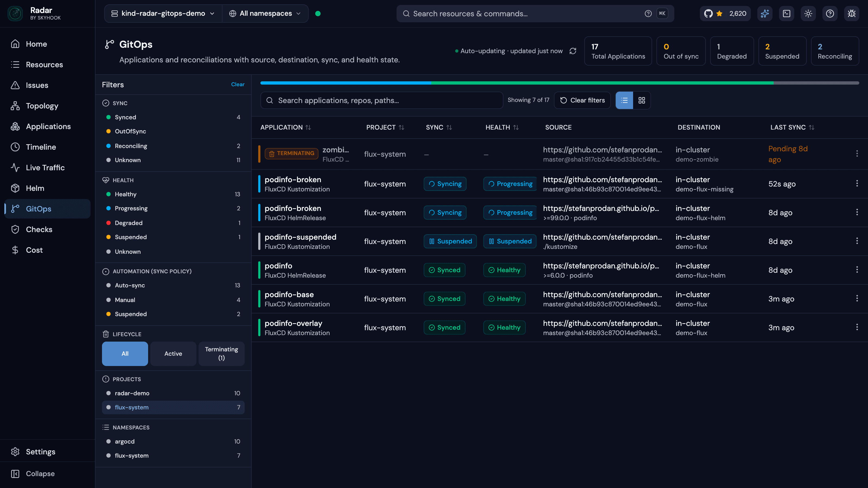
Task: Open the kind-radar-gitops-demo cluster dropdown
Action: tap(163, 14)
